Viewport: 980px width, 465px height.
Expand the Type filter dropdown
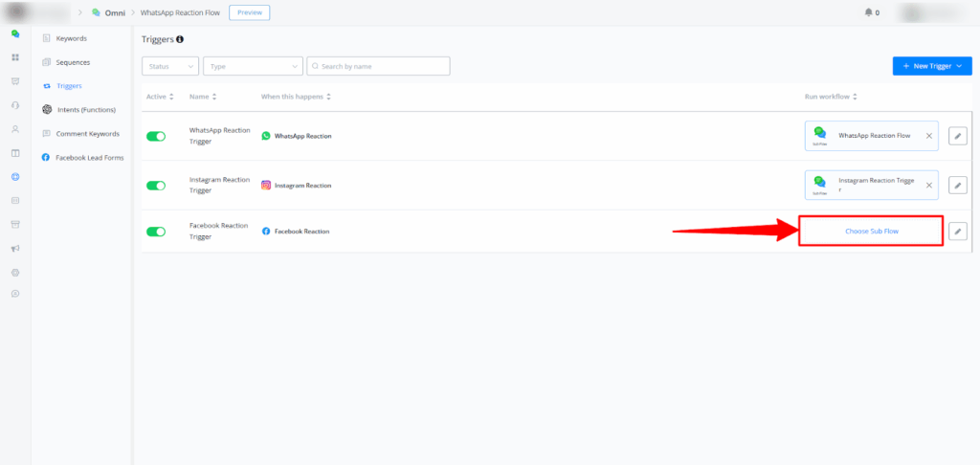tap(253, 66)
